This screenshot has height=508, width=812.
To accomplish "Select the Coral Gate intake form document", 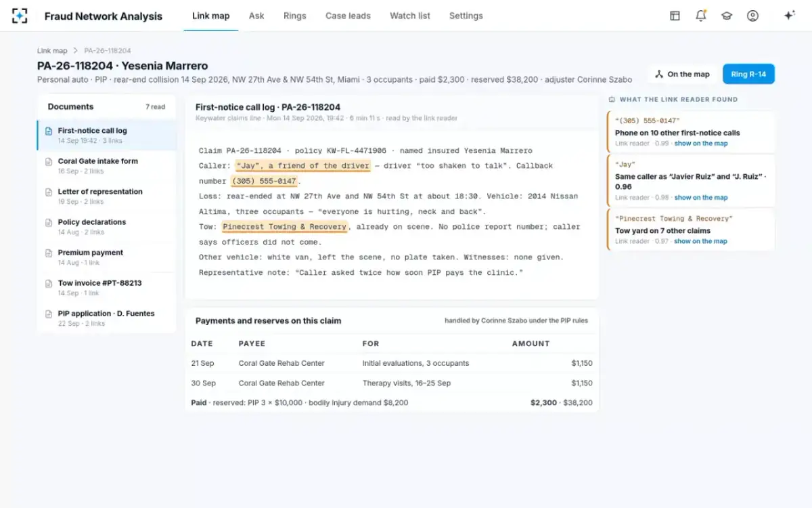I will coord(107,165).
